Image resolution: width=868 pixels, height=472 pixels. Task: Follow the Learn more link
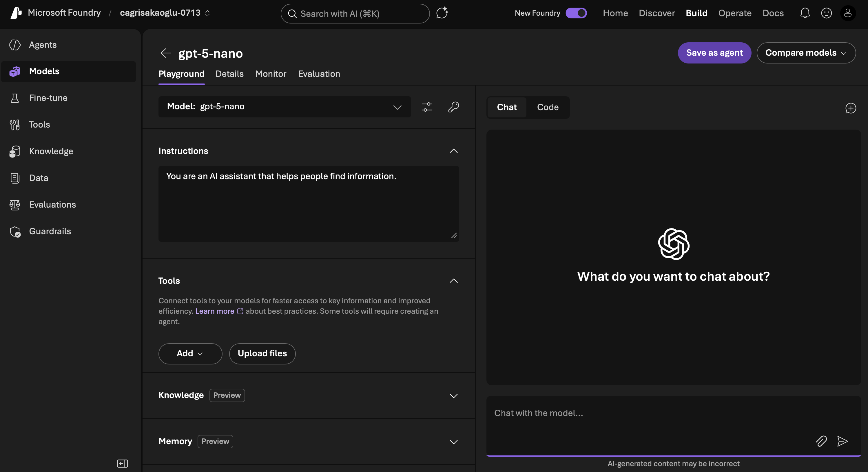tap(215, 311)
